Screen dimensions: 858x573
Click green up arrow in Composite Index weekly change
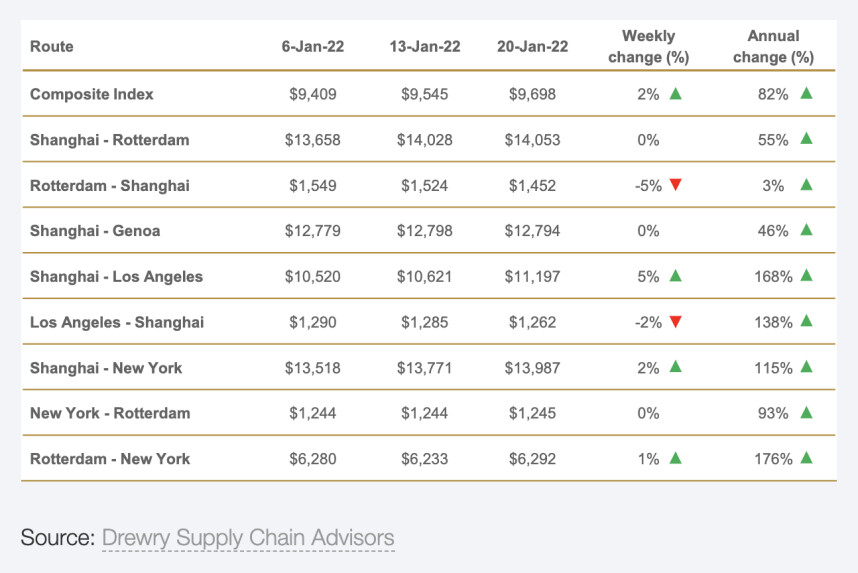[x=676, y=94]
